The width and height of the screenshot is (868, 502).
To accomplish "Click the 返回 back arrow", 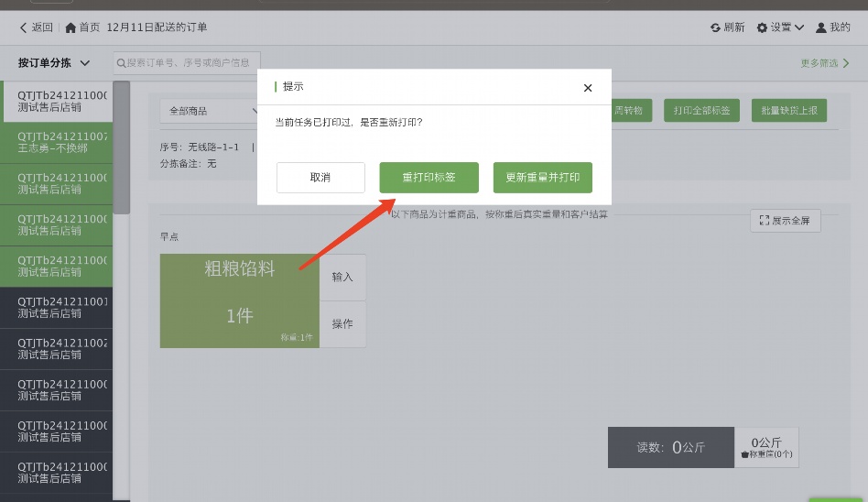I will coord(24,27).
